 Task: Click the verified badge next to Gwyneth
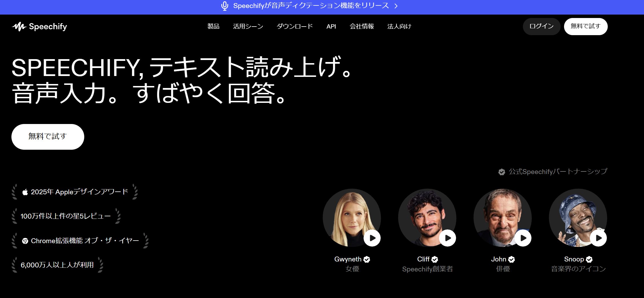click(367, 259)
